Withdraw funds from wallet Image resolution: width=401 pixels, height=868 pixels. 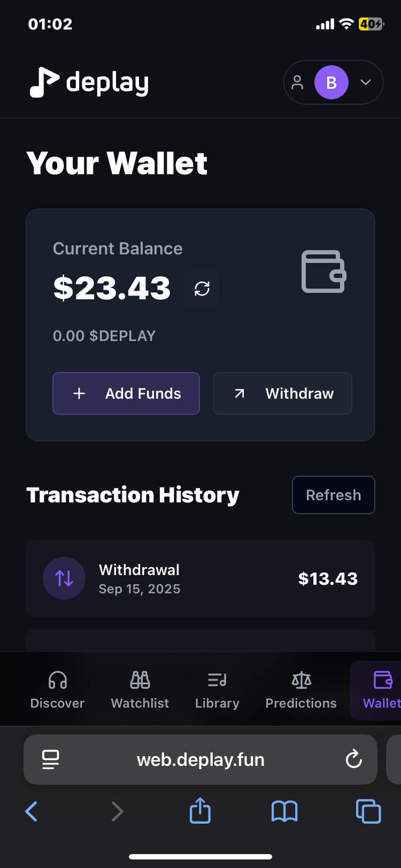(x=282, y=393)
